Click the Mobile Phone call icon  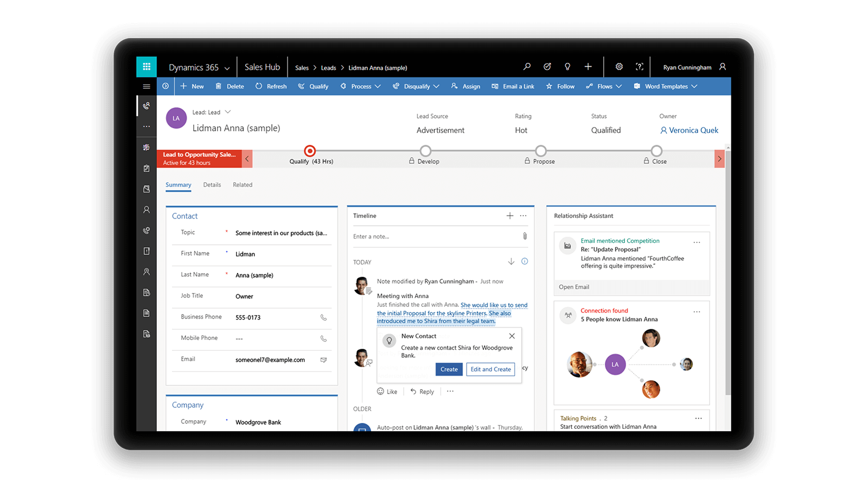(323, 339)
